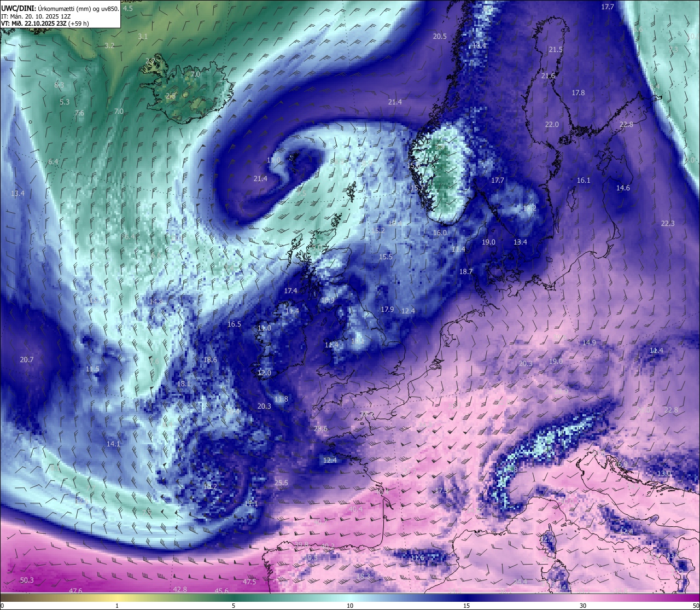700x610 pixels.
Task: Click the color scale tick label 1
Action: (x=117, y=606)
